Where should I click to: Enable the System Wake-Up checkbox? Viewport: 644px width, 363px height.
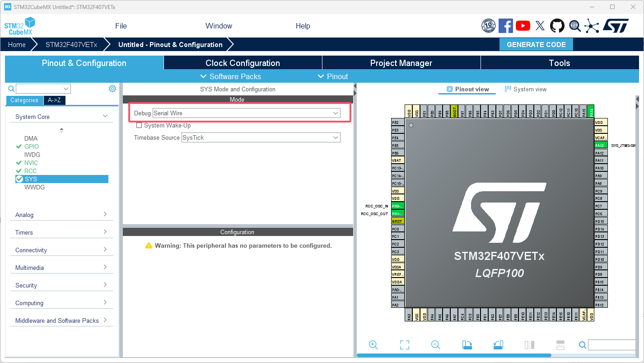pos(139,125)
